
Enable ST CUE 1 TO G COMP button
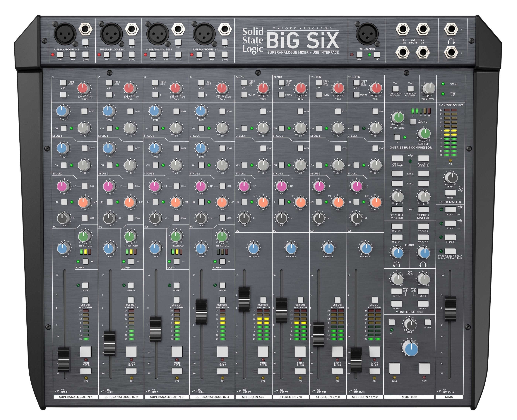tap(450, 251)
